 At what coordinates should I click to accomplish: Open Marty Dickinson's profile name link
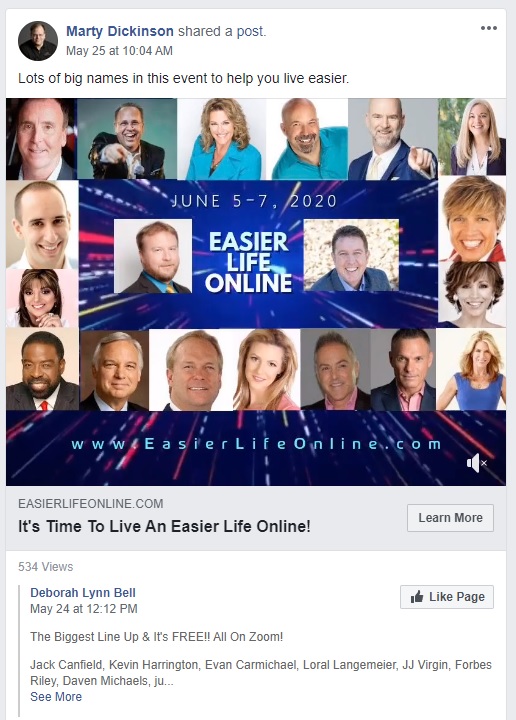tap(120, 31)
